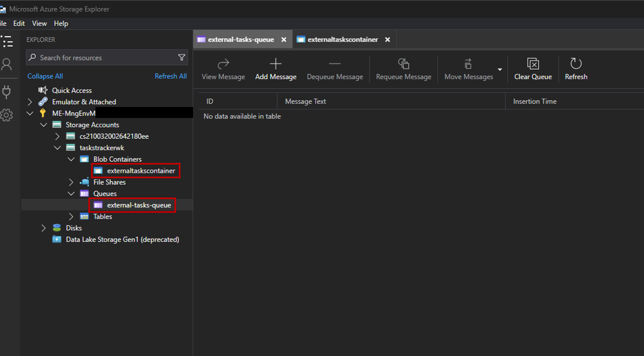This screenshot has height=356, width=644.
Task: Click the filter funnel icon in search
Action: pyautogui.click(x=182, y=58)
